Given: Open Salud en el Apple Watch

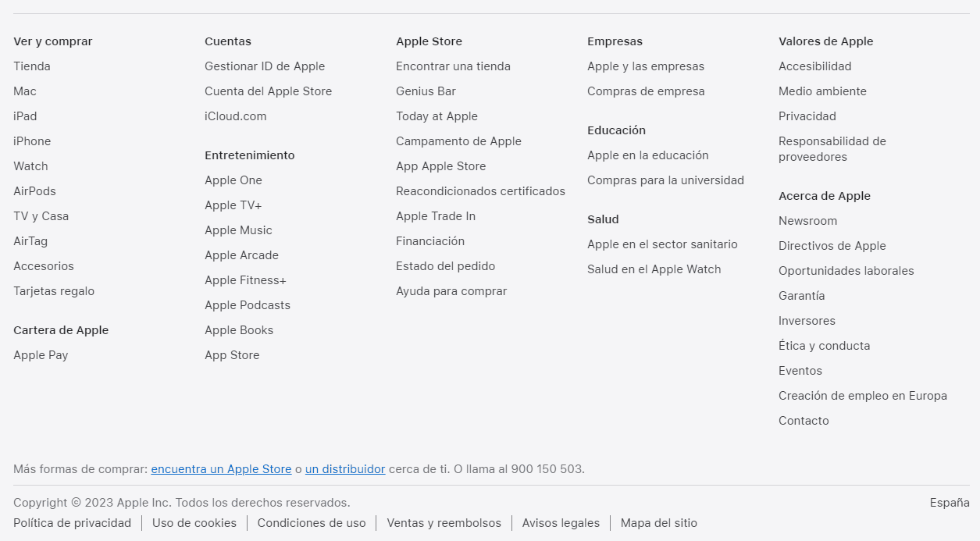Looking at the screenshot, I should [x=654, y=269].
